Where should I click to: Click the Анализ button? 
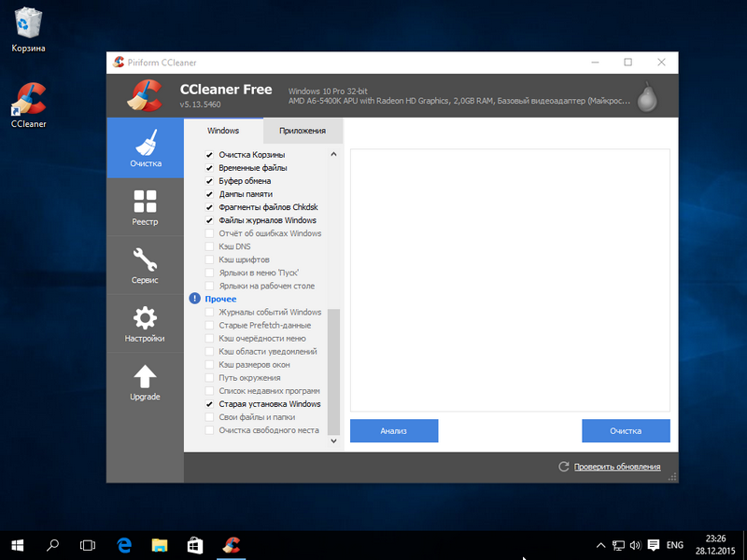coord(394,430)
